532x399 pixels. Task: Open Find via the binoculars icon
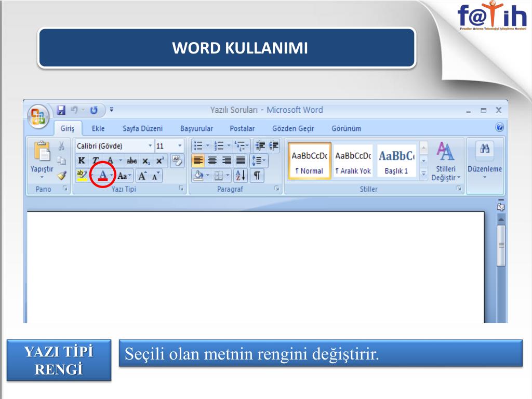(x=485, y=148)
